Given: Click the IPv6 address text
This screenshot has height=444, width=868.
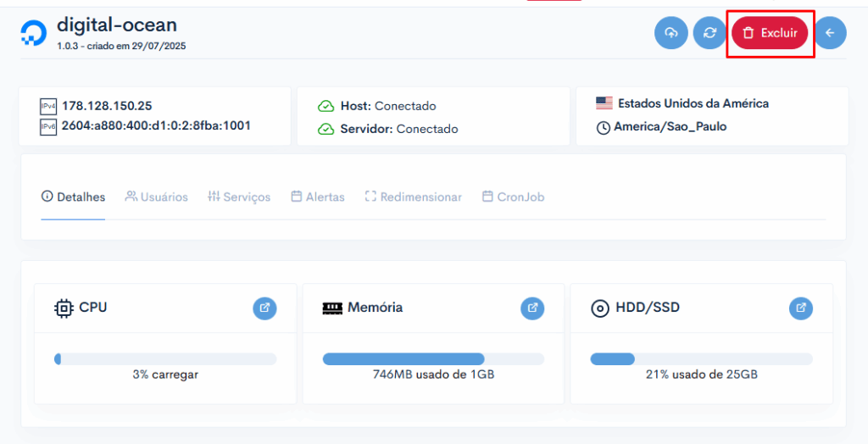Looking at the screenshot, I should (156, 125).
